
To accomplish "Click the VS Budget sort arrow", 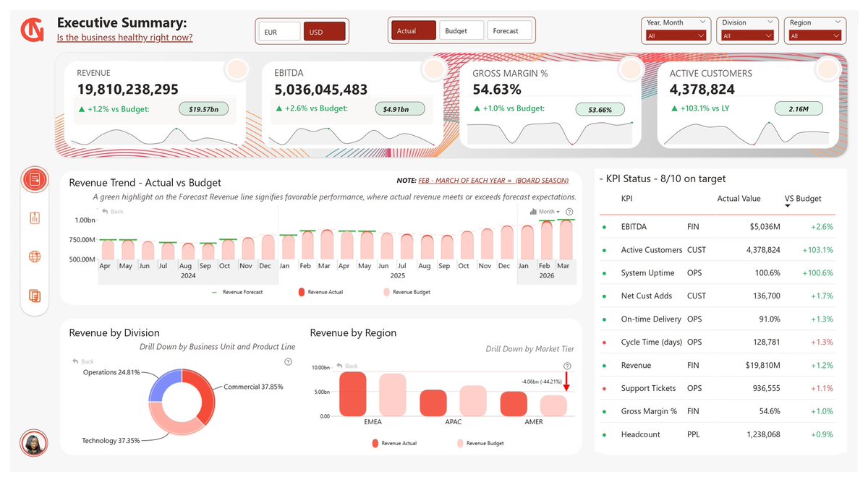I will pyautogui.click(x=788, y=207).
